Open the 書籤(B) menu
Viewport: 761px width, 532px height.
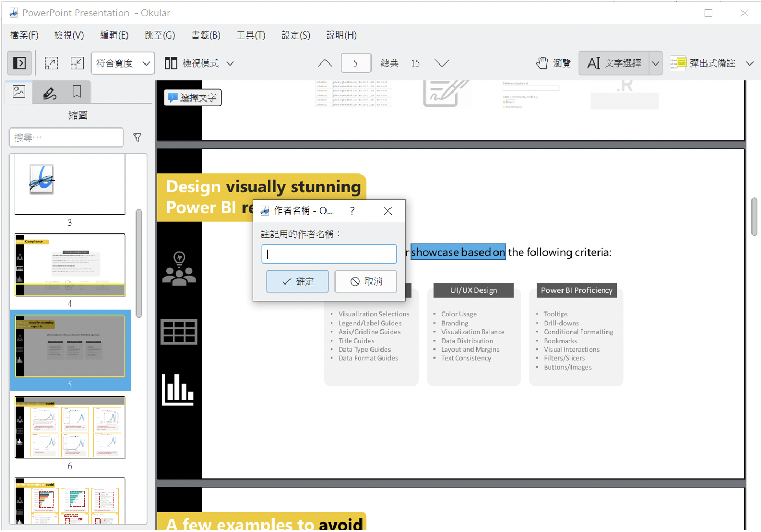(205, 35)
